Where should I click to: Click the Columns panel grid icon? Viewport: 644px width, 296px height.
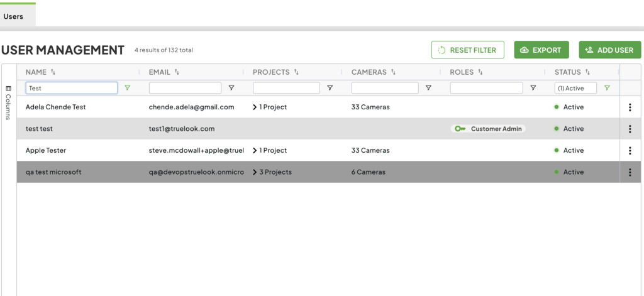[x=8, y=88]
